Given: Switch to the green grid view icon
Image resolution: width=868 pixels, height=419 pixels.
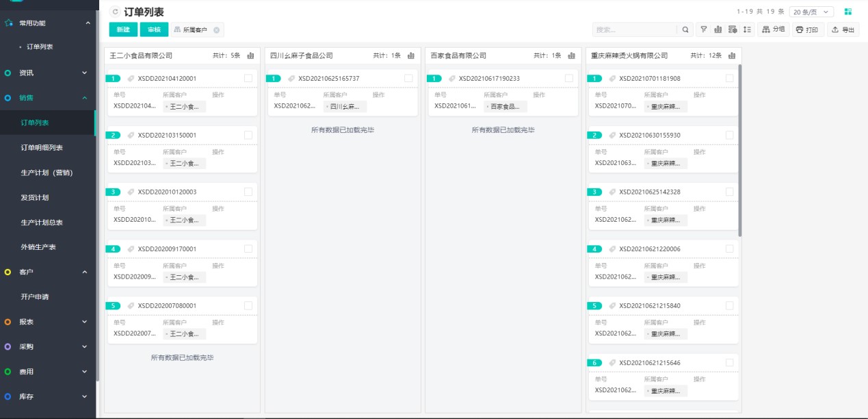Looking at the screenshot, I should [848, 12].
